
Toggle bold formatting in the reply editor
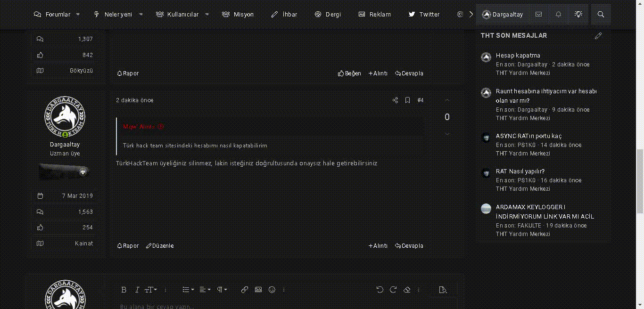coord(124,290)
